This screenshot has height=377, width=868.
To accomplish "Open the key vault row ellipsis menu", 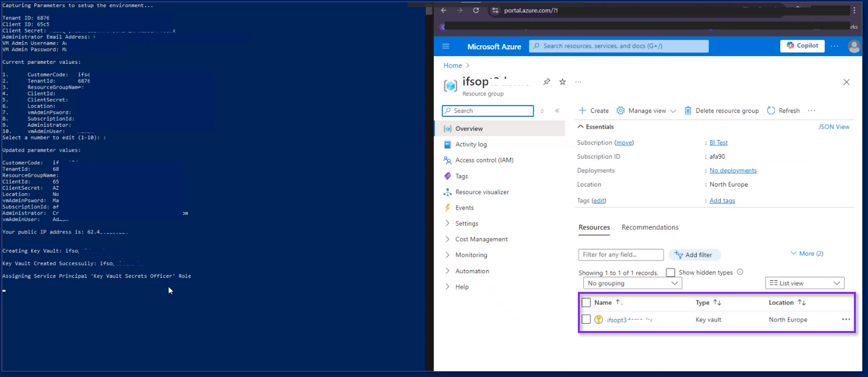I will [x=846, y=319].
